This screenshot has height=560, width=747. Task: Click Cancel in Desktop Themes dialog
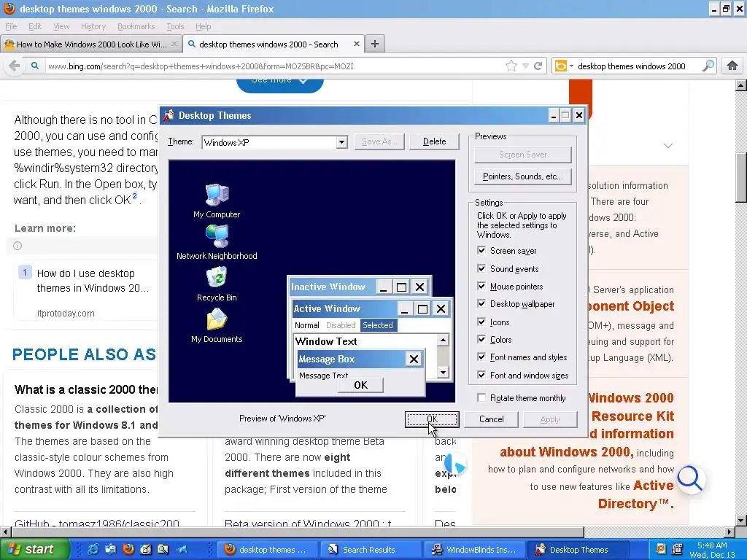coord(491,419)
